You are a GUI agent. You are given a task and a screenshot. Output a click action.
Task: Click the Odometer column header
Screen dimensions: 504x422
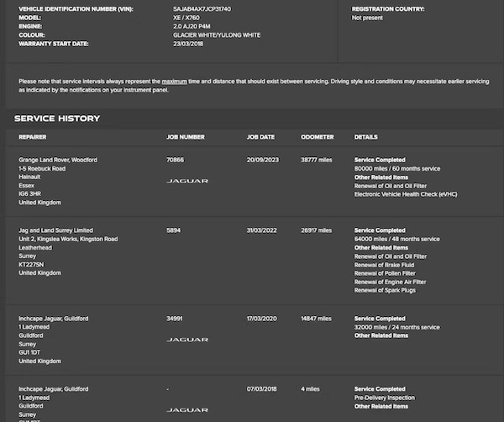coord(318,137)
